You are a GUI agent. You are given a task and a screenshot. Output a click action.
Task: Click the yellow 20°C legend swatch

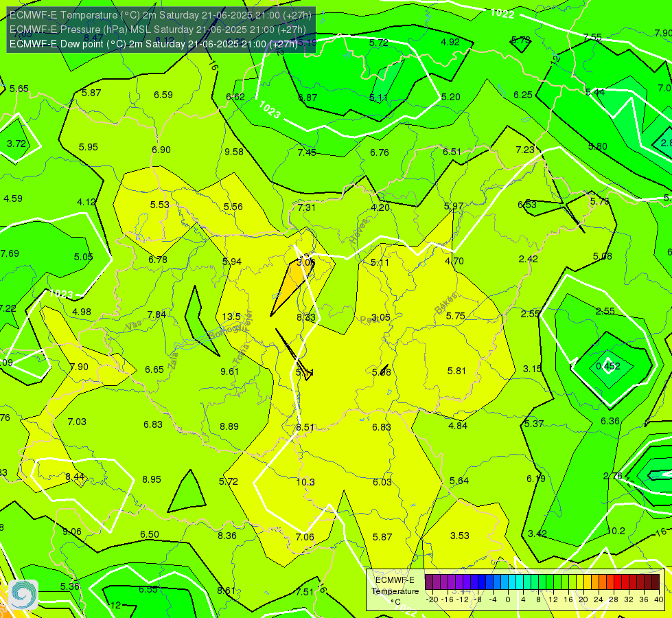click(x=580, y=582)
